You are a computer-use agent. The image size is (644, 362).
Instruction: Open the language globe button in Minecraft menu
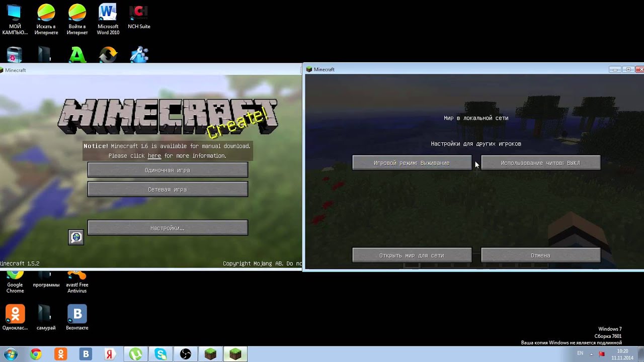pyautogui.click(x=76, y=237)
